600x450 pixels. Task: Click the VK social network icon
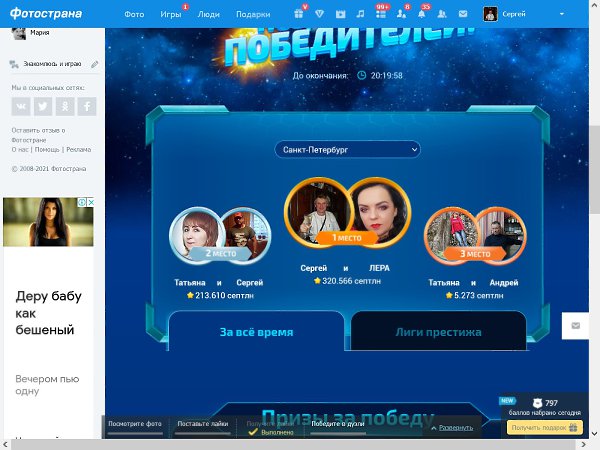[21, 106]
